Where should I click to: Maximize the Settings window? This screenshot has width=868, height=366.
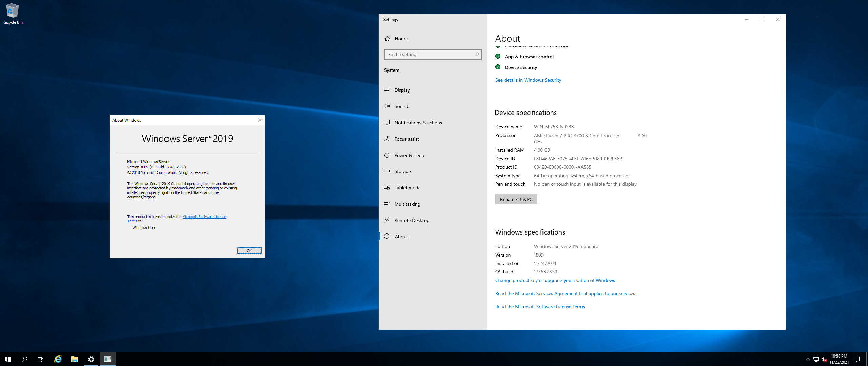tap(762, 19)
